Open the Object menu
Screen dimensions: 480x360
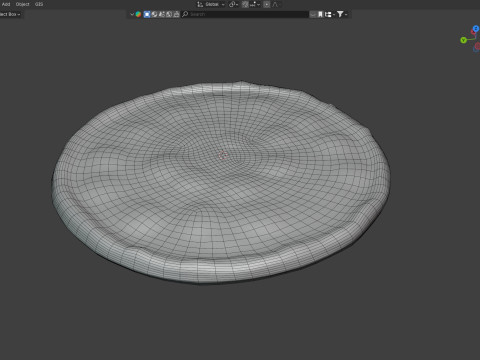click(22, 4)
